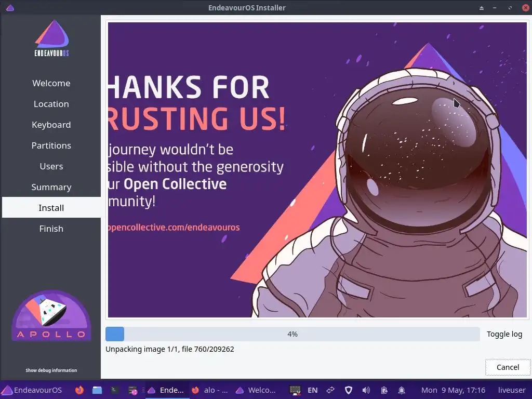Viewport: 532px width, 399px height.
Task: Click the 'Unpacking image 1/1' status text
Action: tap(170, 349)
